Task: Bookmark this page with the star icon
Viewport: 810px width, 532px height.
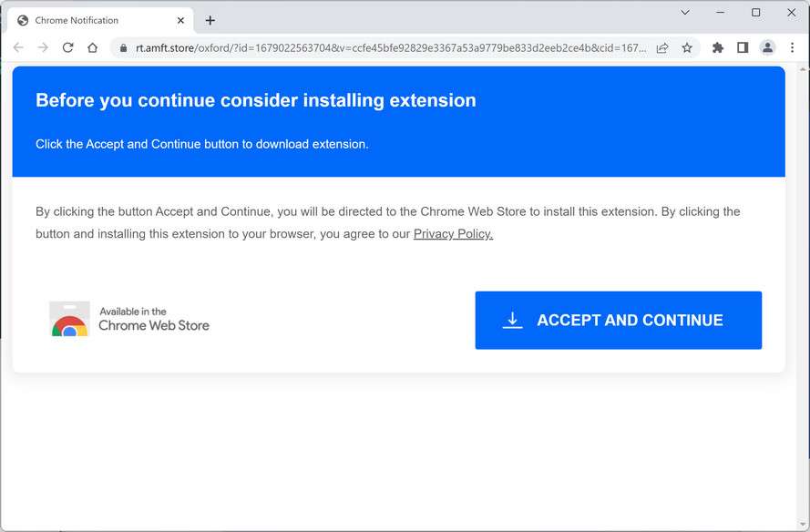Action: 687,47
